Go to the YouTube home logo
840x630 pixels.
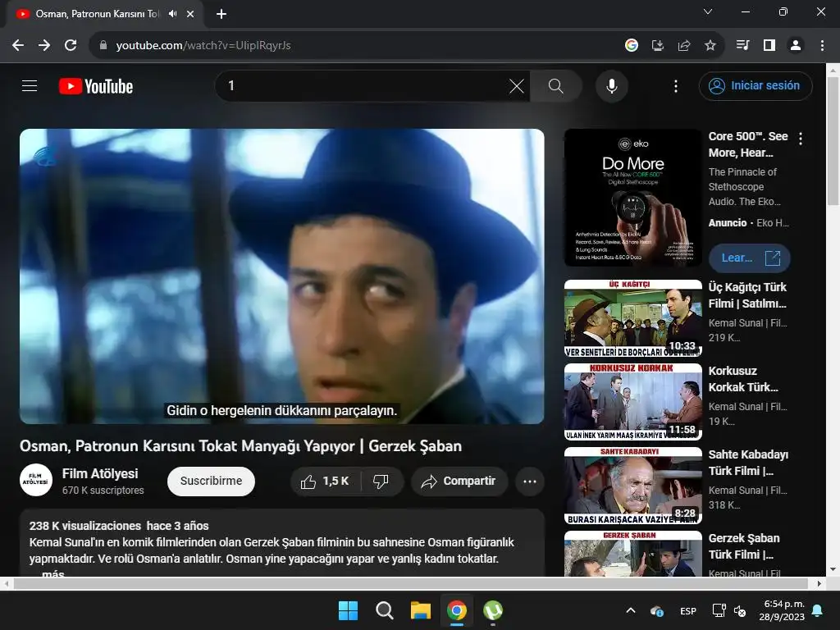pos(96,86)
